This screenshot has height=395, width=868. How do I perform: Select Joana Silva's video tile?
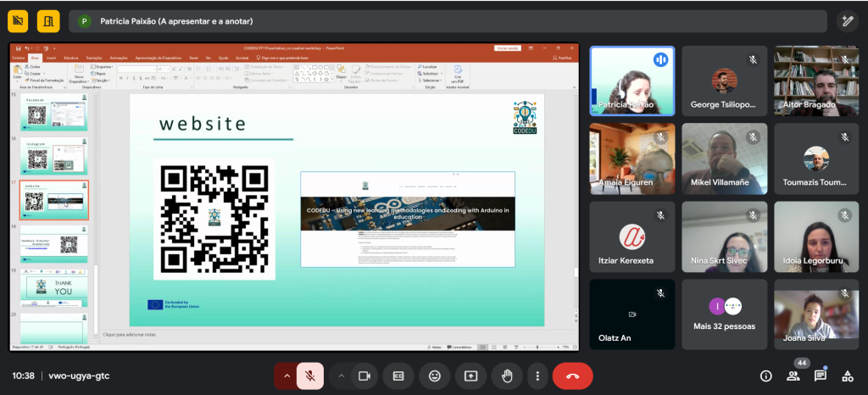click(816, 314)
